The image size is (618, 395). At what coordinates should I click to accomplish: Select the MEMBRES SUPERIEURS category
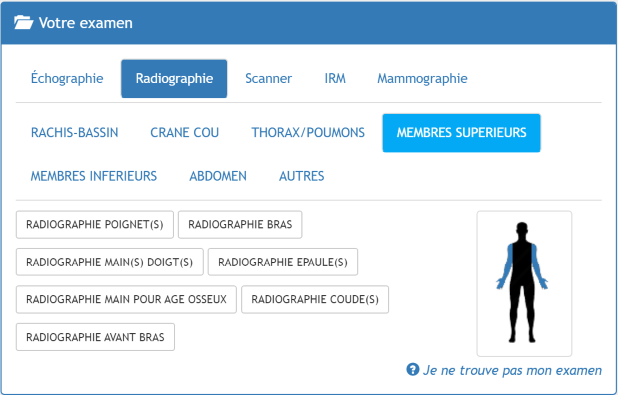coord(462,132)
